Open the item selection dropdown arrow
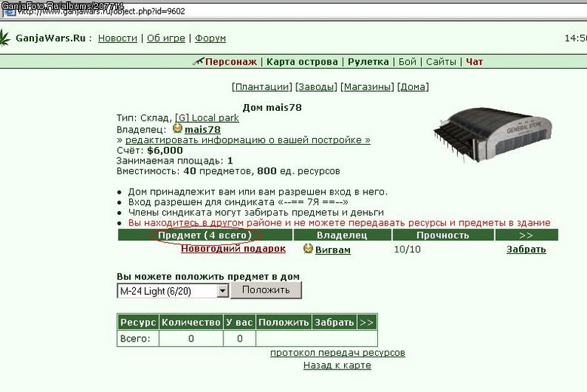 pyautogui.click(x=223, y=291)
